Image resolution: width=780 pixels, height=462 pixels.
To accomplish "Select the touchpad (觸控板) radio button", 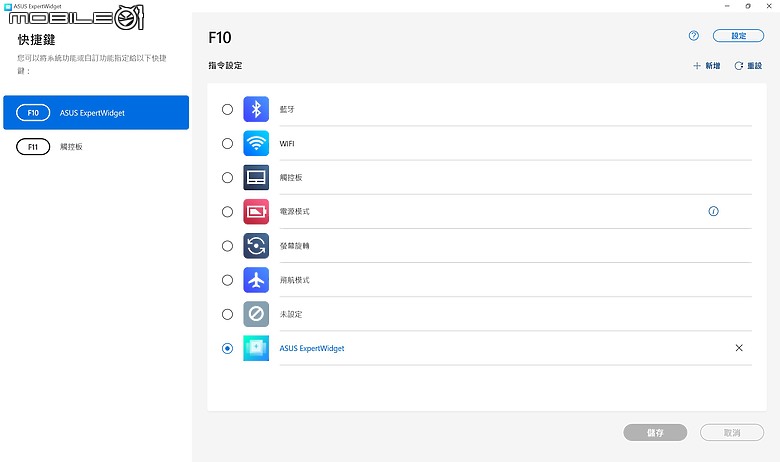I will tap(227, 178).
